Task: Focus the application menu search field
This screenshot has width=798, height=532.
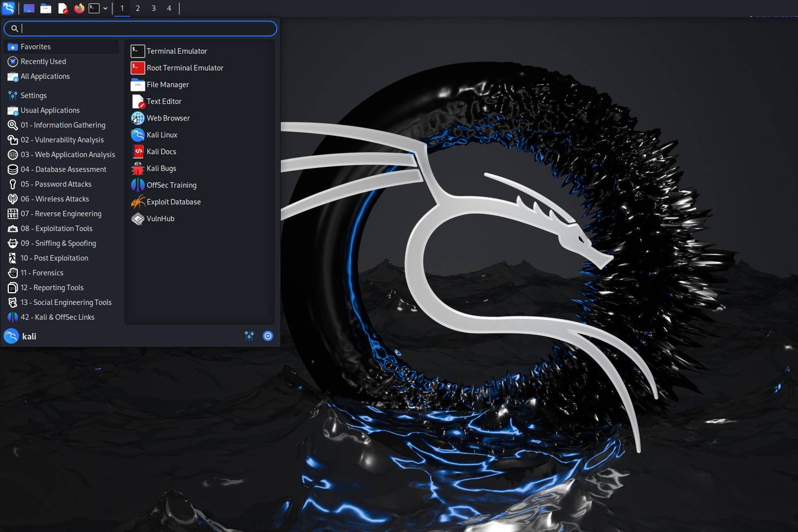Action: coord(140,28)
